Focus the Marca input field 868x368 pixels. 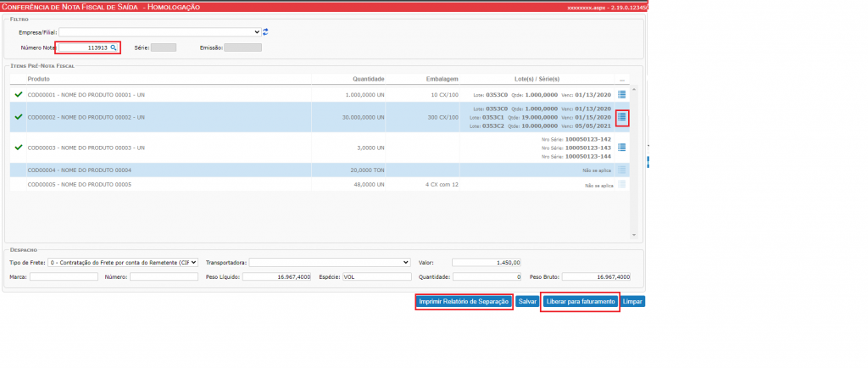click(64, 276)
